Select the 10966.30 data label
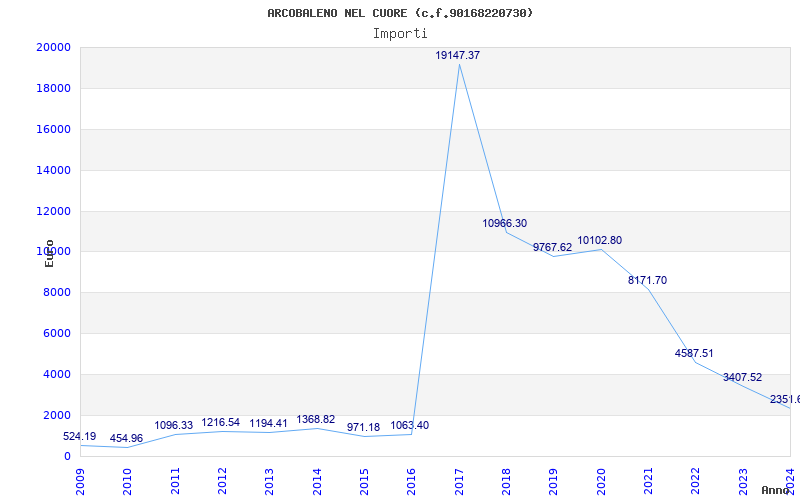The image size is (800, 500). [x=505, y=223]
